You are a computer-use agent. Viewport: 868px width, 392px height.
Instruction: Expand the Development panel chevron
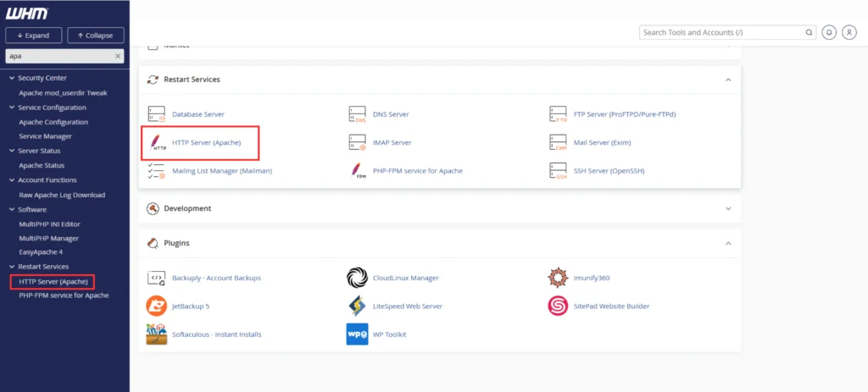click(728, 208)
